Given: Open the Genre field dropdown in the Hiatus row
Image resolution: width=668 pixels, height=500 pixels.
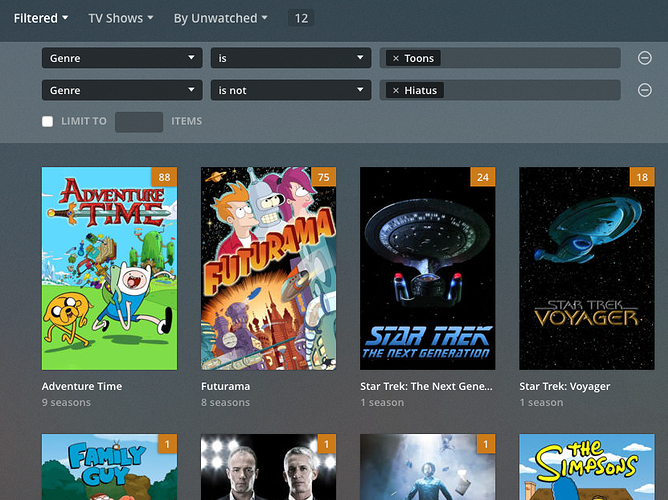Looking at the screenshot, I should (x=122, y=90).
